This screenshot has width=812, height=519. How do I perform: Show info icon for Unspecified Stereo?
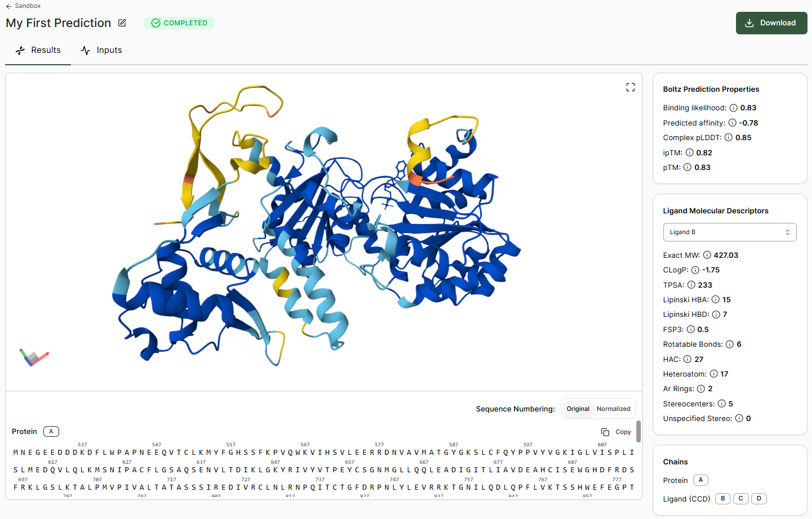tap(739, 418)
